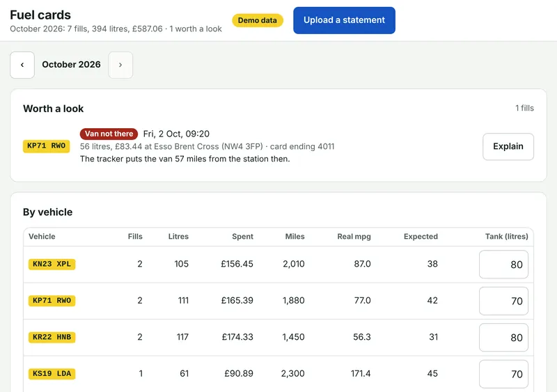The height and width of the screenshot is (392, 557).
Task: Click expected mpg value 38
Action: (432, 264)
